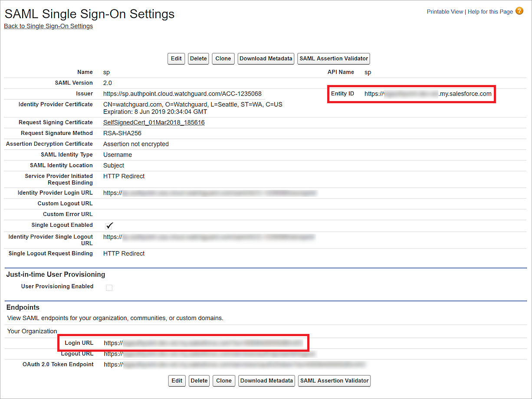
Task: Click the bottom Edit button
Action: click(x=177, y=381)
